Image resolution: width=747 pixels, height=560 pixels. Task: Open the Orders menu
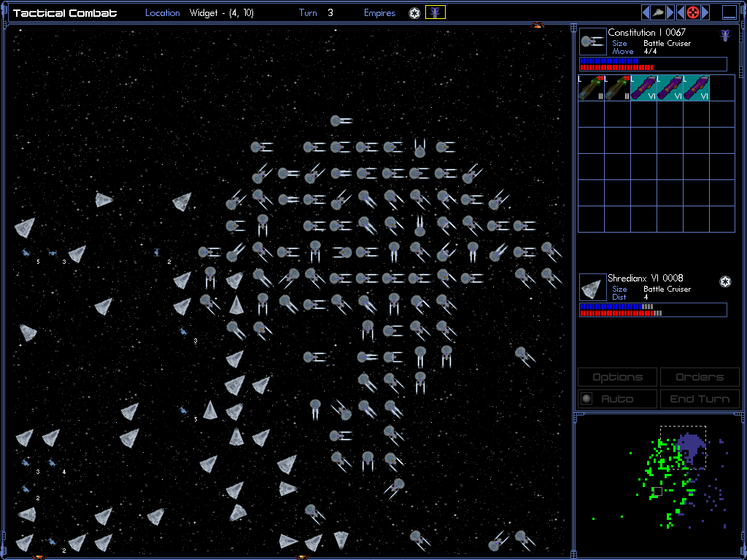(x=699, y=377)
